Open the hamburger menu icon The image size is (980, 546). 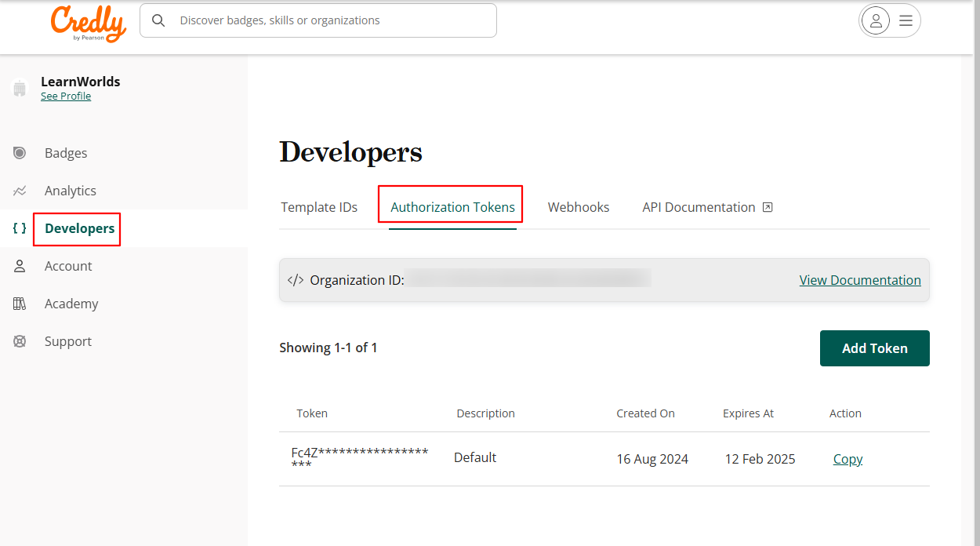coord(906,21)
